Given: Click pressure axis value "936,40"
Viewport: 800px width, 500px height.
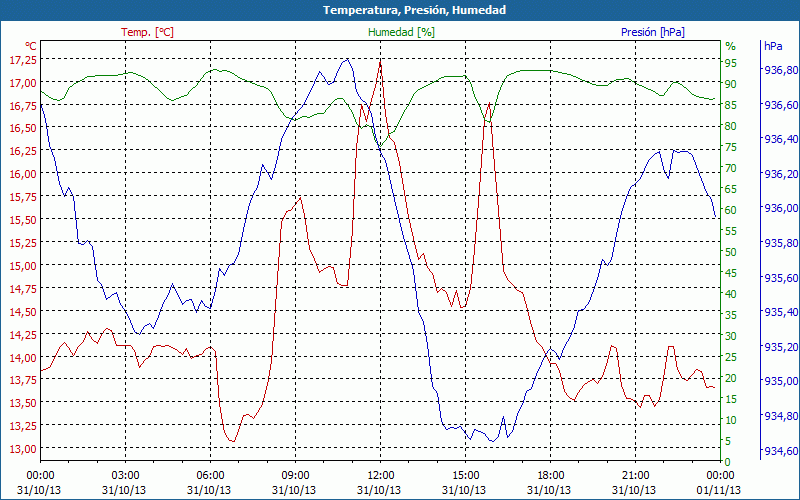Looking at the screenshot, I should (781, 139).
